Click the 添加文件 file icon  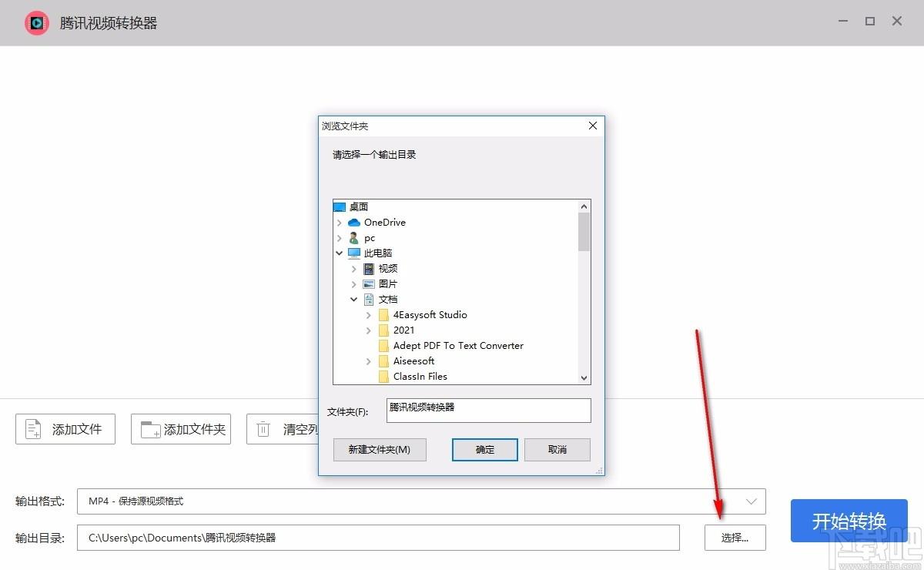tap(33, 429)
